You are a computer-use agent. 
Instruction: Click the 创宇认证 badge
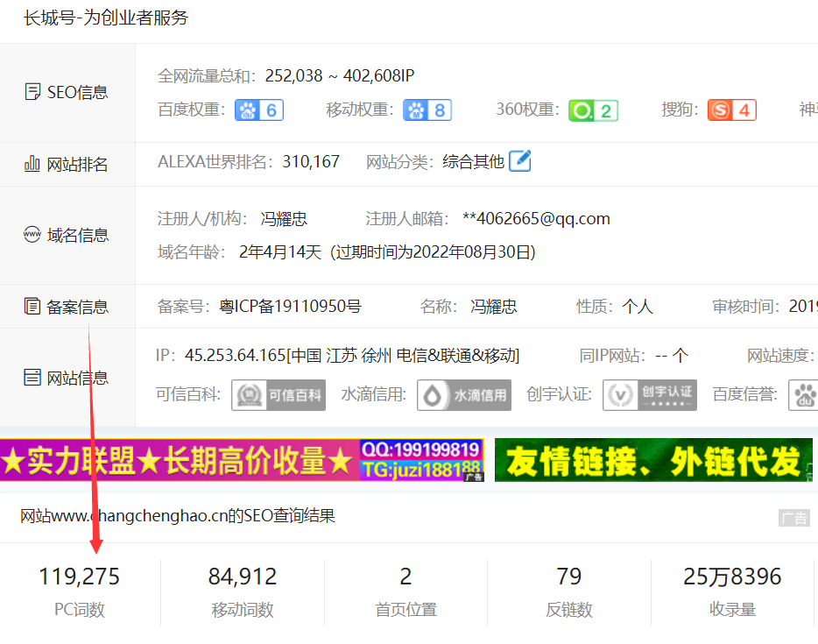649,394
